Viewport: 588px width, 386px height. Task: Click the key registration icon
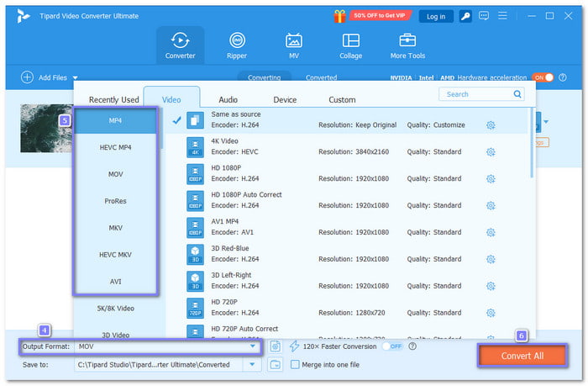point(465,16)
